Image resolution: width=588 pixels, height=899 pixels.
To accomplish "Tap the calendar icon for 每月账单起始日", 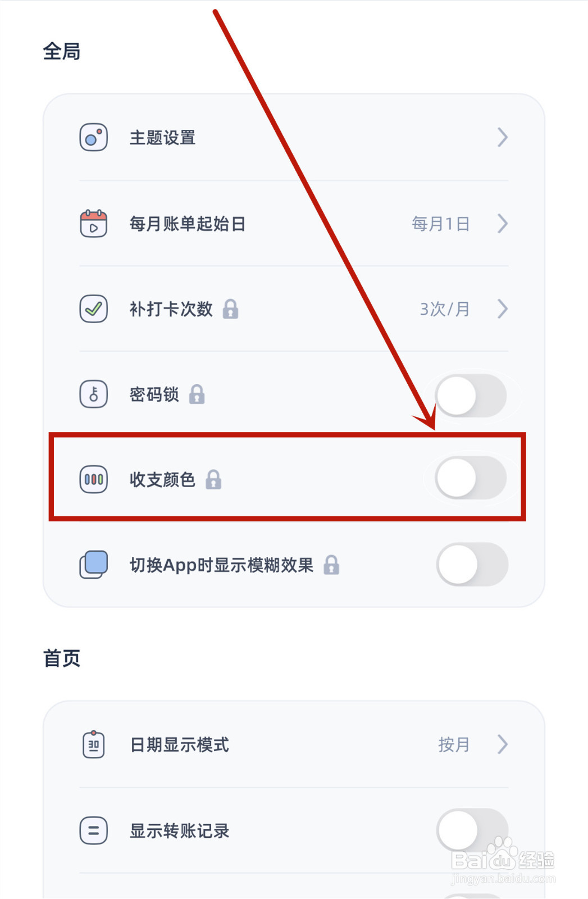I will click(x=93, y=224).
